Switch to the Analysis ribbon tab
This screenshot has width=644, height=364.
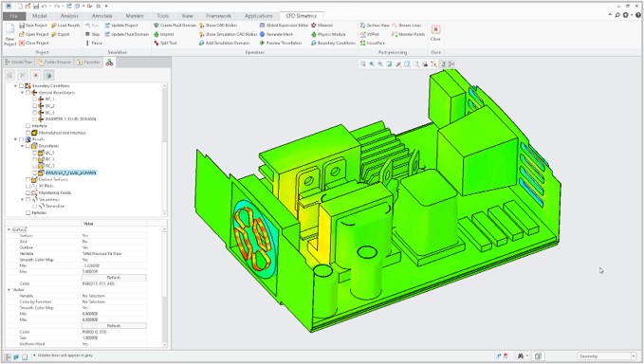(69, 16)
